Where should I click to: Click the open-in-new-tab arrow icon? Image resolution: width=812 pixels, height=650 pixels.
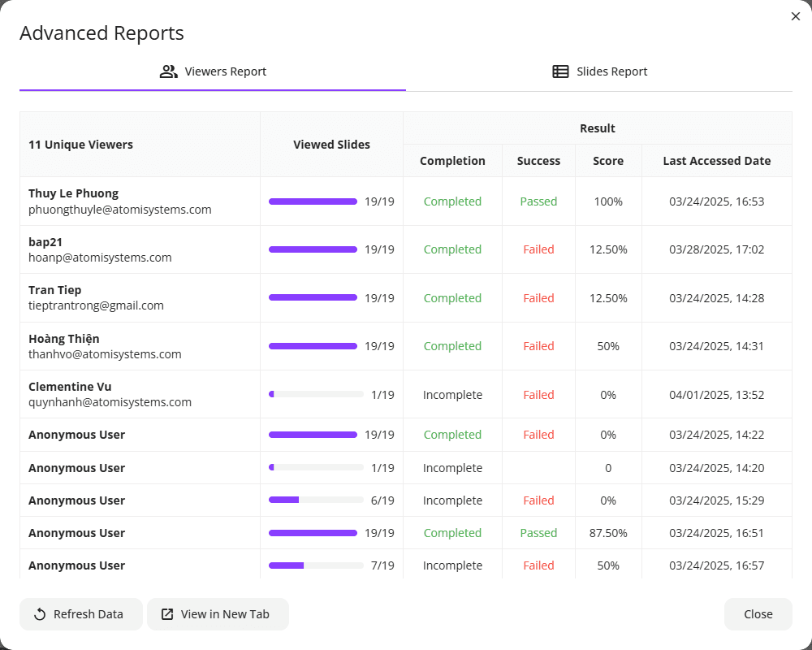click(x=167, y=614)
